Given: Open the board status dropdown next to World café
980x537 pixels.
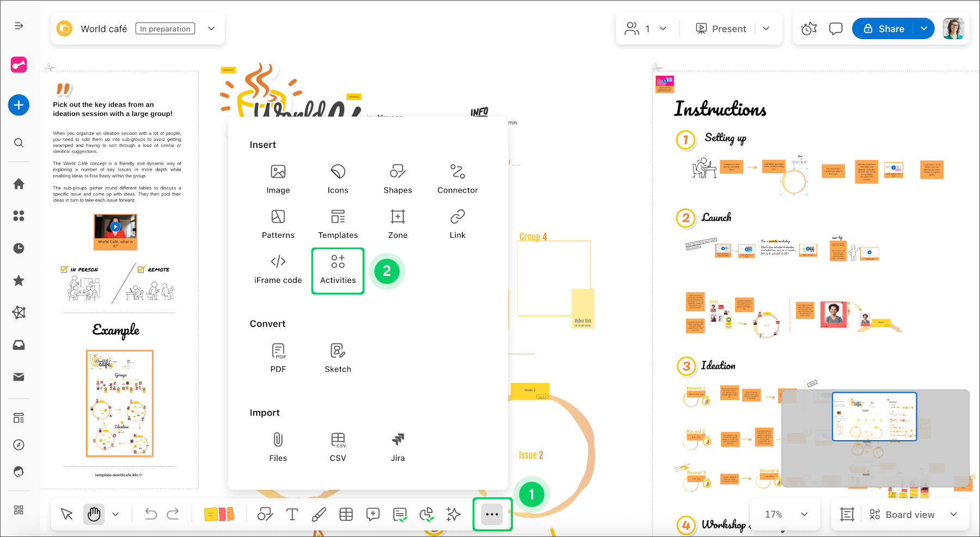Looking at the screenshot, I should [211, 28].
